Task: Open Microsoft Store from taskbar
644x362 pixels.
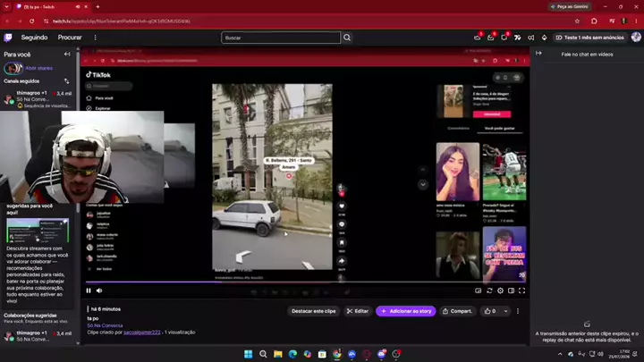Action: 322,354
